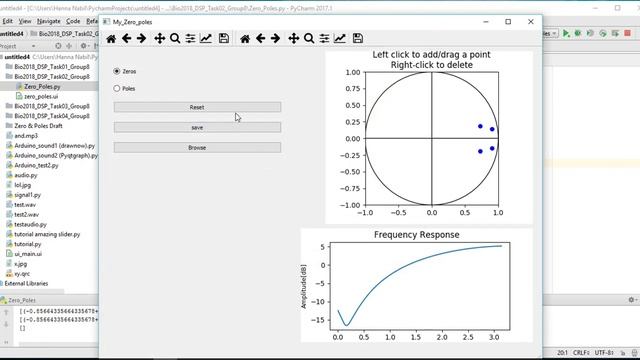Click the Debug bug icon in PyCharm
Image resolution: width=640 pixels, height=360 pixels.
[x=578, y=33]
